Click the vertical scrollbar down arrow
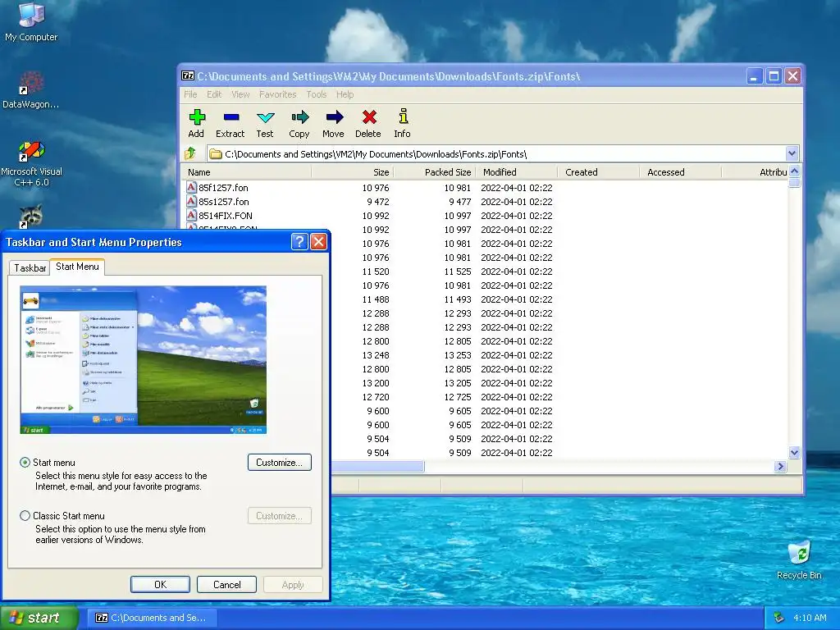The image size is (840, 630). (x=794, y=452)
